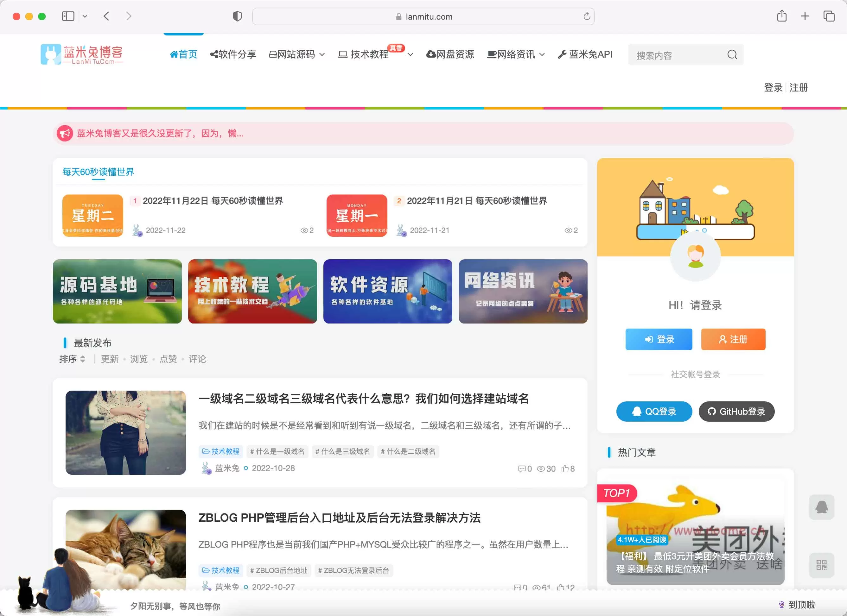Open the 源码基地 category banner
Image resolution: width=847 pixels, height=616 pixels.
117,291
